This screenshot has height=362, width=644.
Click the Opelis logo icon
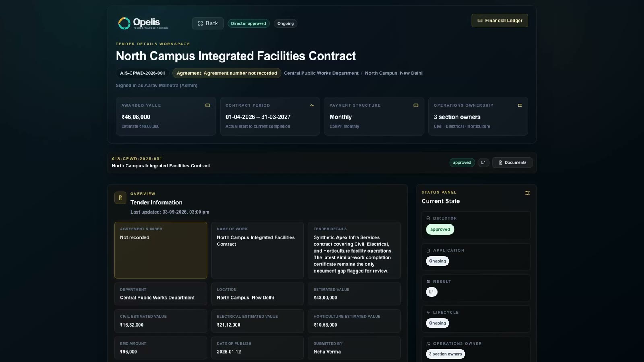click(124, 23)
